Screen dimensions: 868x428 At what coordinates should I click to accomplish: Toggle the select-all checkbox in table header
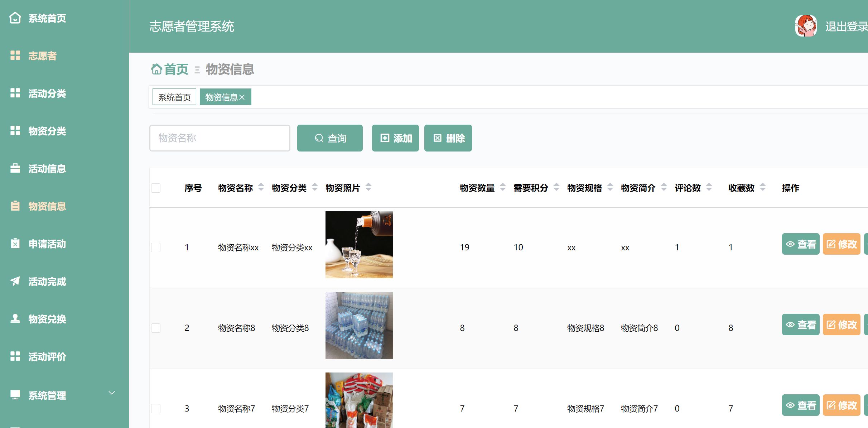coord(156,188)
